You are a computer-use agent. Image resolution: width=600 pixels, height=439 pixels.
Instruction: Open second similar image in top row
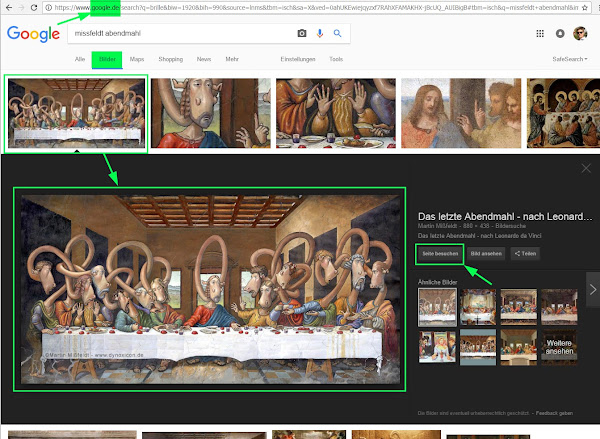pyautogui.click(x=478, y=307)
